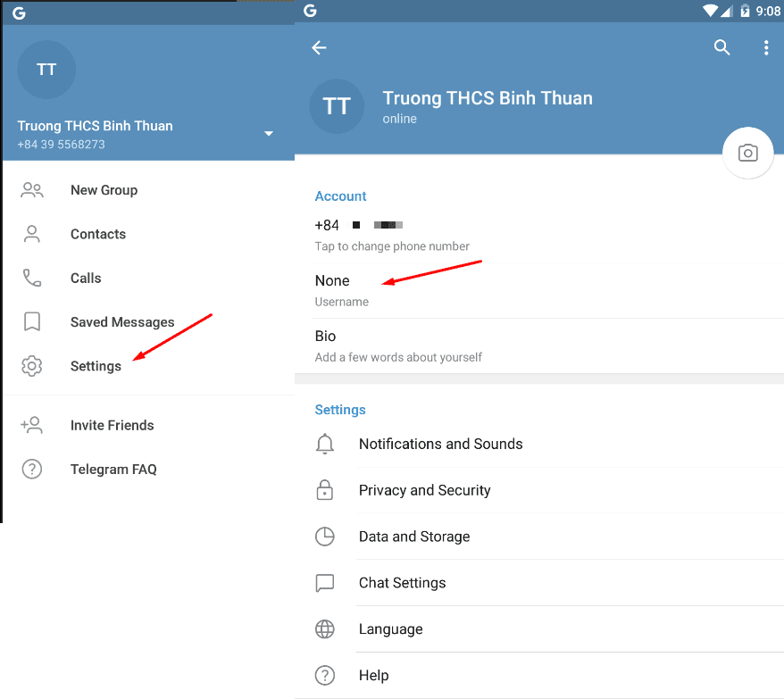
Task: Go back using the left arrow
Action: [x=319, y=47]
